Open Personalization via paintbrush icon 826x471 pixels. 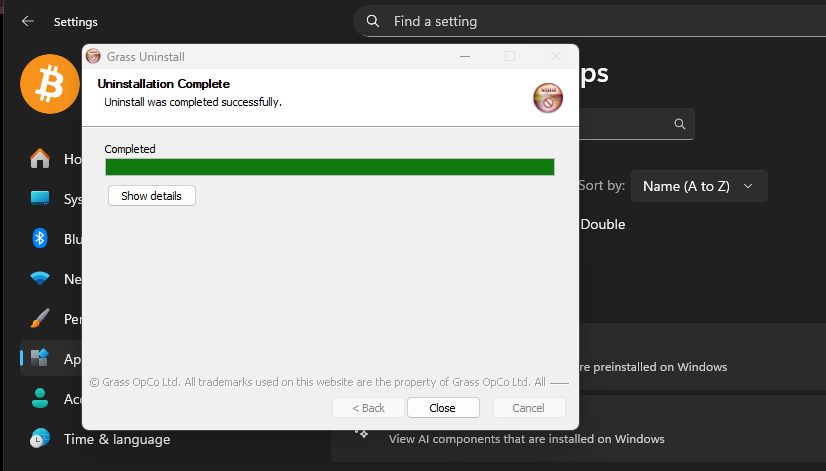click(40, 319)
